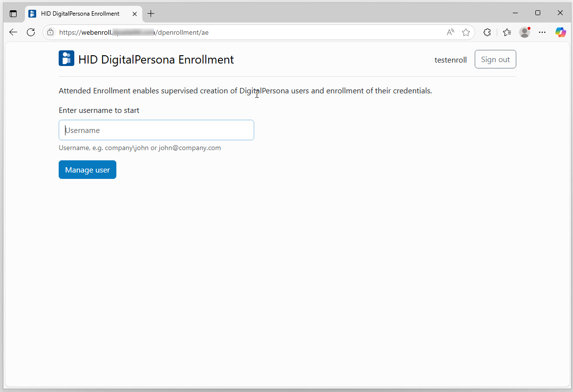Click the Read aloud icon in address bar
Viewport: 573px width, 392px height.
click(450, 32)
